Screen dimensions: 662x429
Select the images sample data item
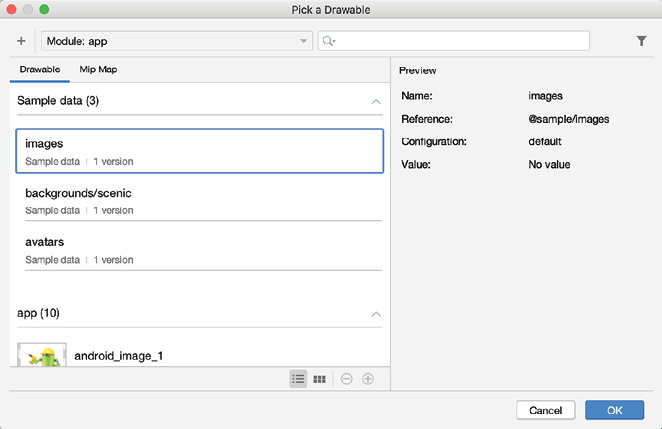199,151
